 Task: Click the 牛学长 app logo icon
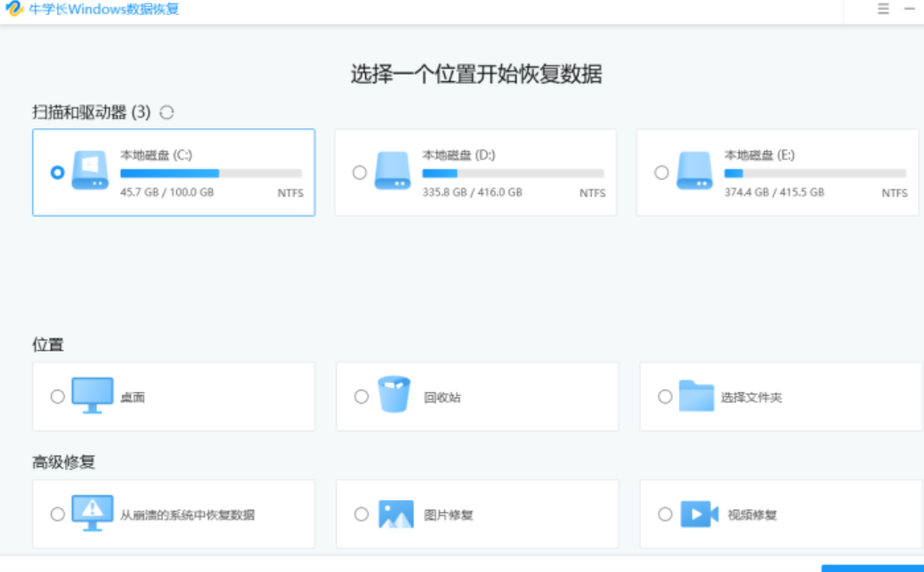[x=12, y=8]
